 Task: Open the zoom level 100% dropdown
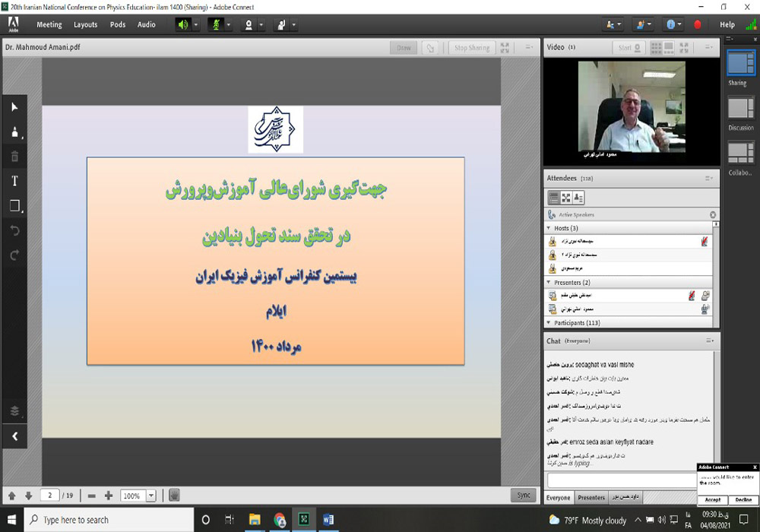click(150, 496)
